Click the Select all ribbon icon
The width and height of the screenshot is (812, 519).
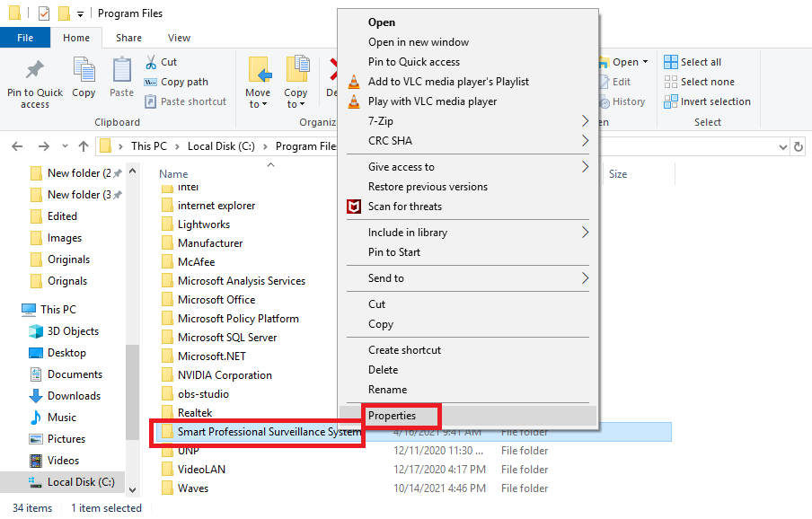pos(671,62)
